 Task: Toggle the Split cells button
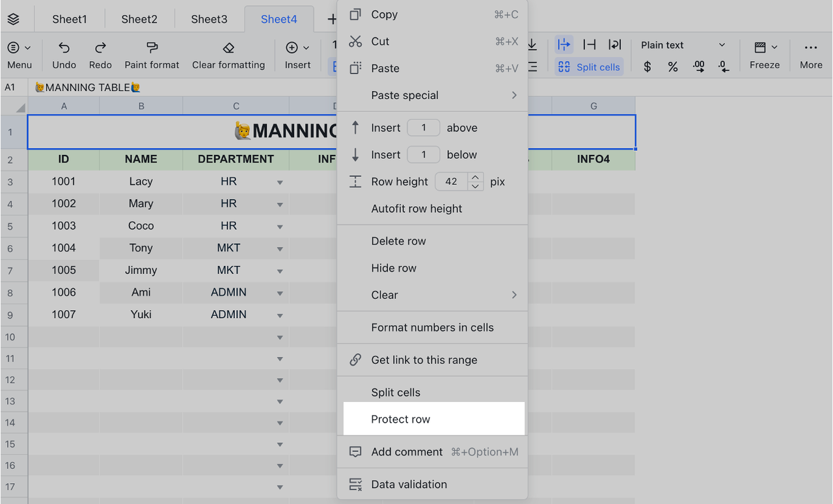click(589, 67)
